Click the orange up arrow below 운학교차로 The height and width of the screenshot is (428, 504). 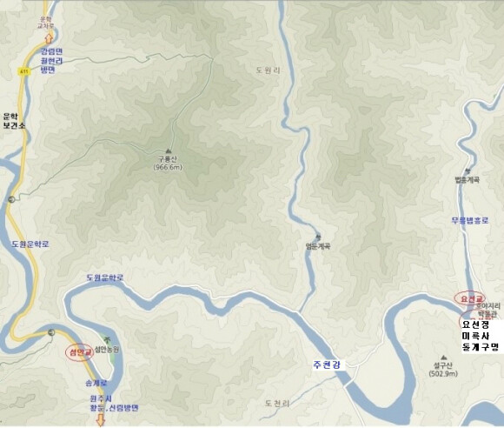point(49,38)
